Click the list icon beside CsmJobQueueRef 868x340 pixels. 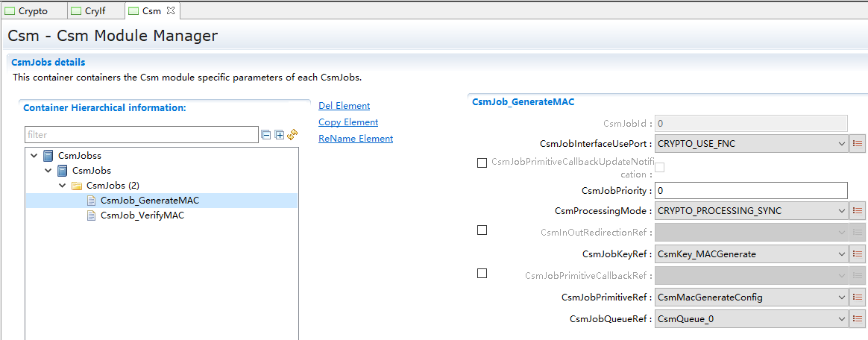coord(858,319)
